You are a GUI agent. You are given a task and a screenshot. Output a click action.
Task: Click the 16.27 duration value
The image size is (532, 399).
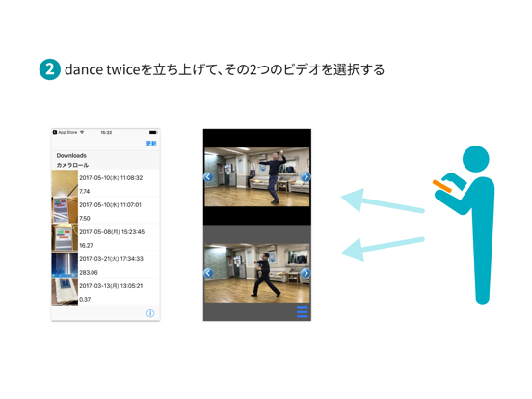point(86,245)
